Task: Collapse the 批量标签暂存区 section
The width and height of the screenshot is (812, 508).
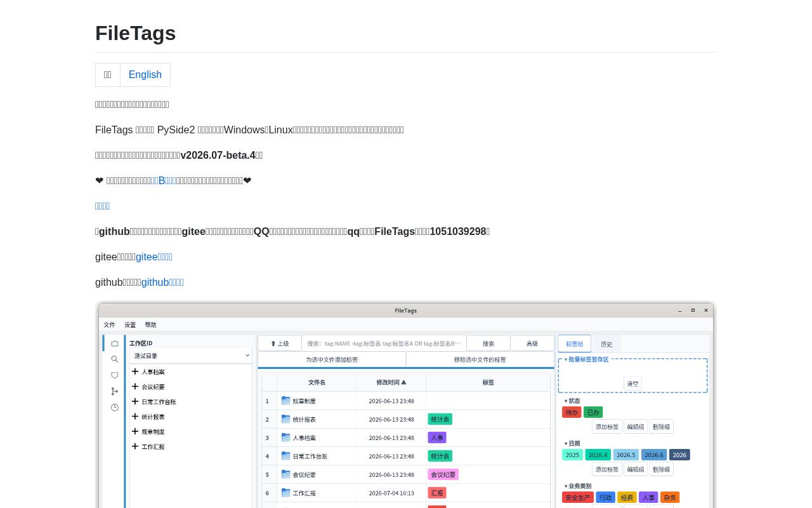Action: click(566, 359)
